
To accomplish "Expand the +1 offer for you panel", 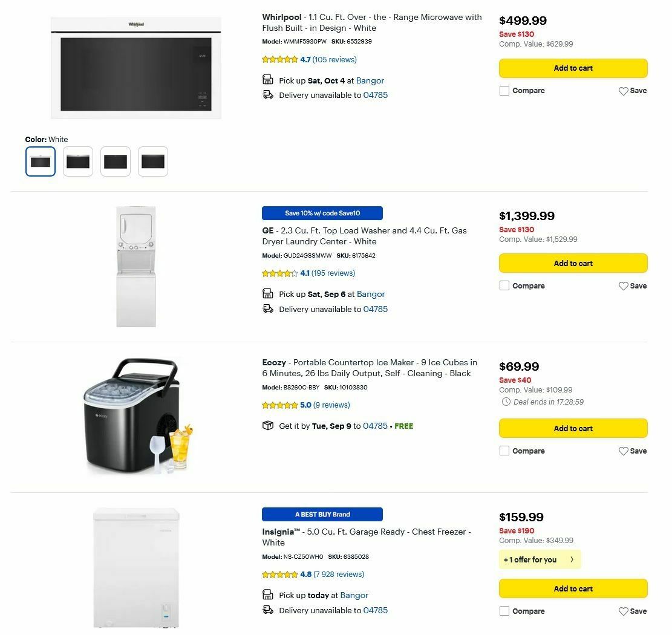I will coord(540,559).
